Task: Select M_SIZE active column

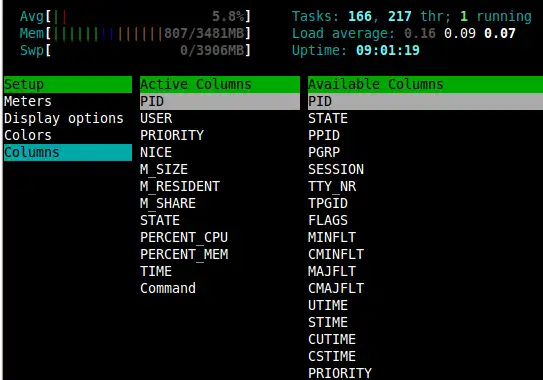Action: click(x=164, y=169)
